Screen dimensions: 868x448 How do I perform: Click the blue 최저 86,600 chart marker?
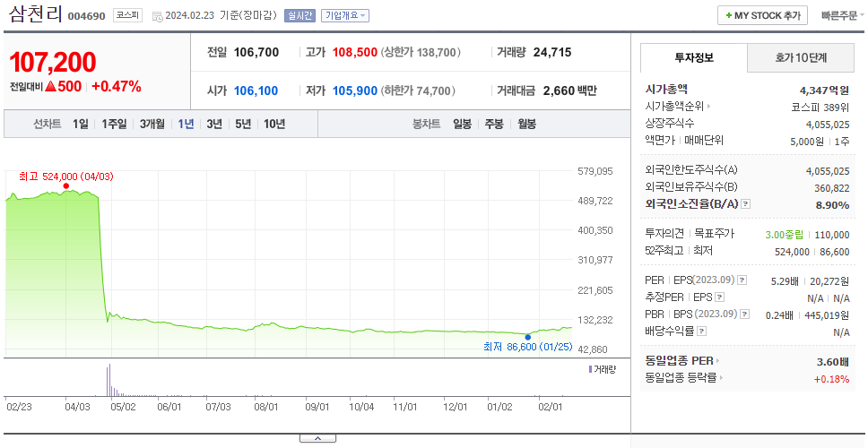pyautogui.click(x=527, y=337)
